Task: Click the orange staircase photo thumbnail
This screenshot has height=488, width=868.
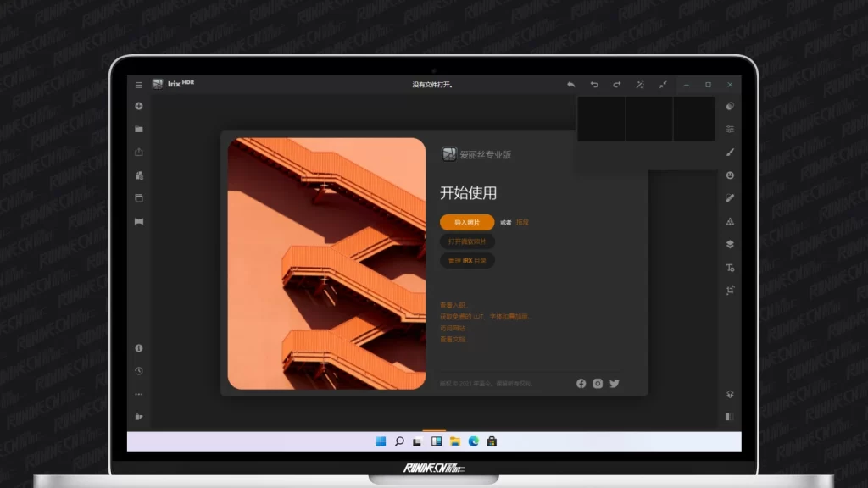Action: 325,261
